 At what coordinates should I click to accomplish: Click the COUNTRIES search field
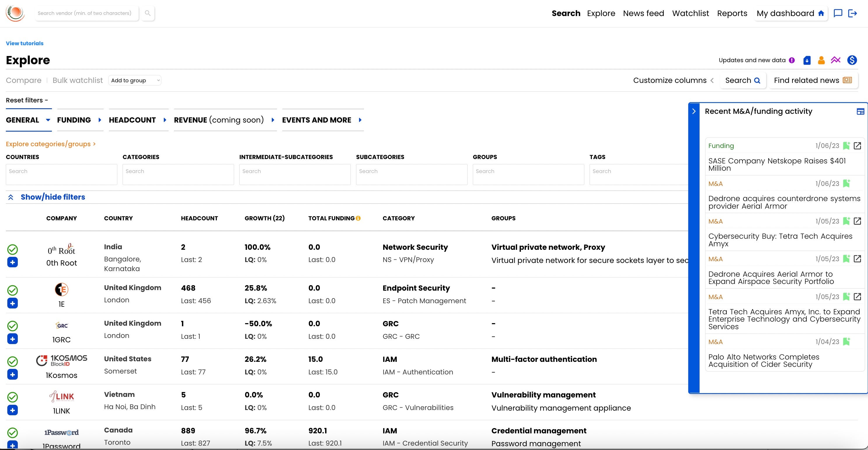[x=61, y=174]
